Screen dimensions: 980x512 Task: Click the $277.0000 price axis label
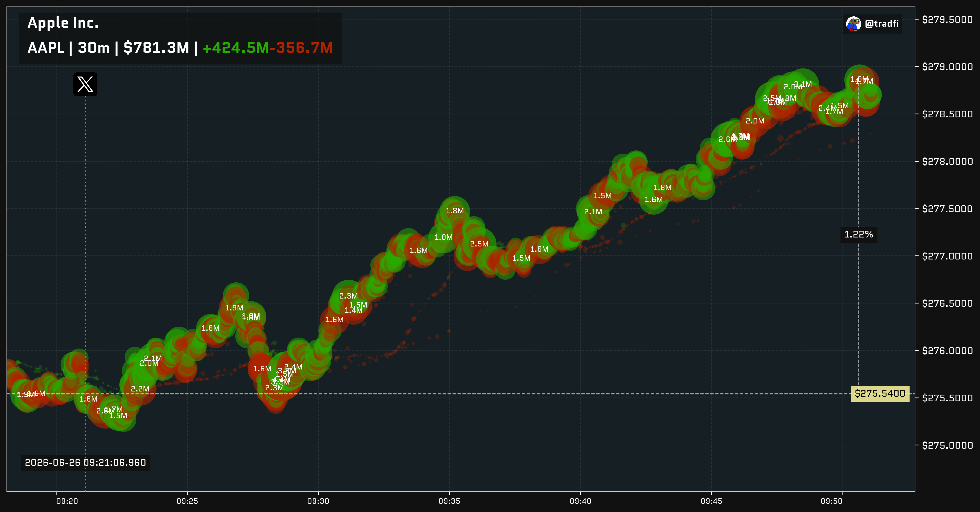pyautogui.click(x=947, y=256)
